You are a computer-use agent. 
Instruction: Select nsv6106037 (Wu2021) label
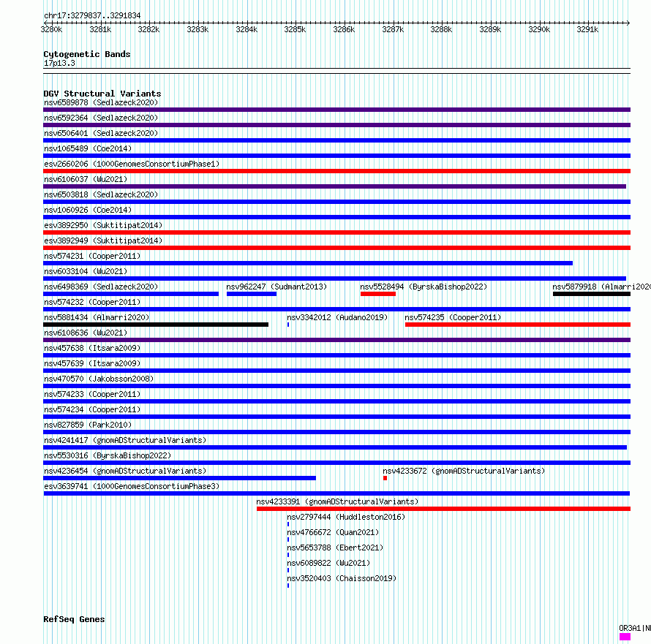[86, 179]
